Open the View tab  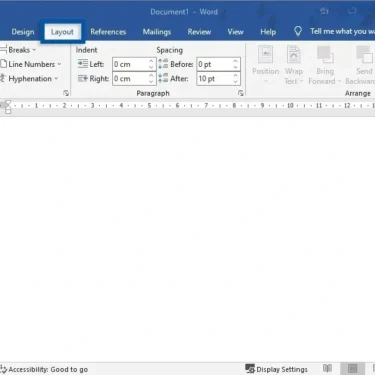tap(235, 32)
